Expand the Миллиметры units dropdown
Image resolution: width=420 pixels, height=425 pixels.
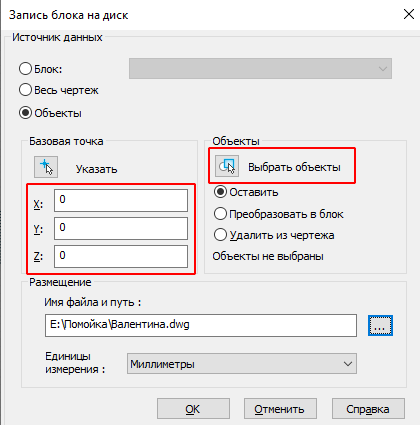coord(242,364)
